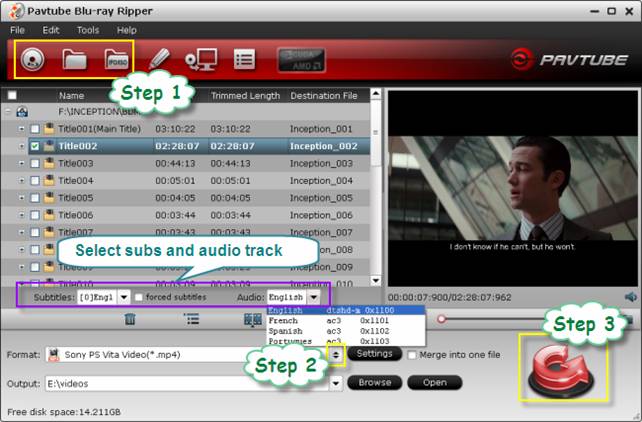Image resolution: width=642 pixels, height=422 pixels.
Task: Click the Browse button
Action: point(375,382)
